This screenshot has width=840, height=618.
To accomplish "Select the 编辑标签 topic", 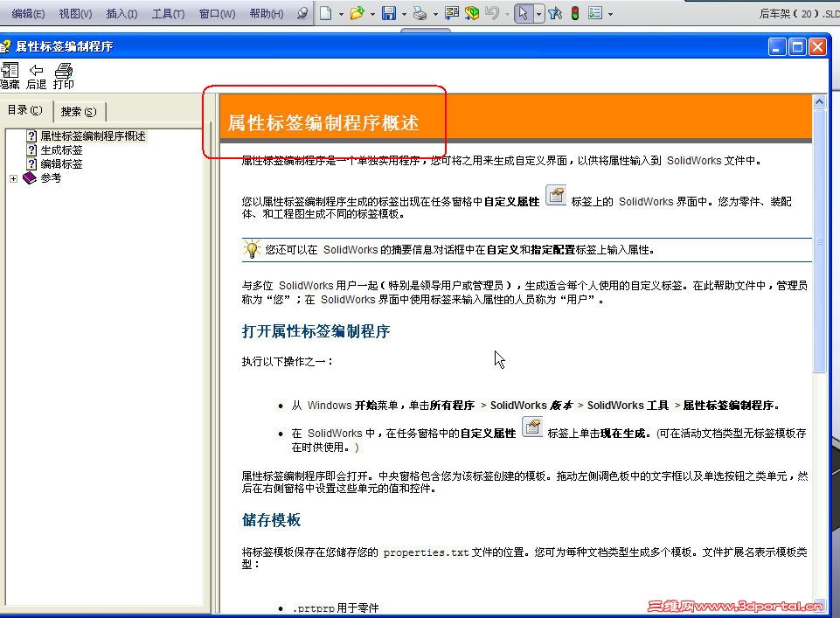I will (61, 163).
